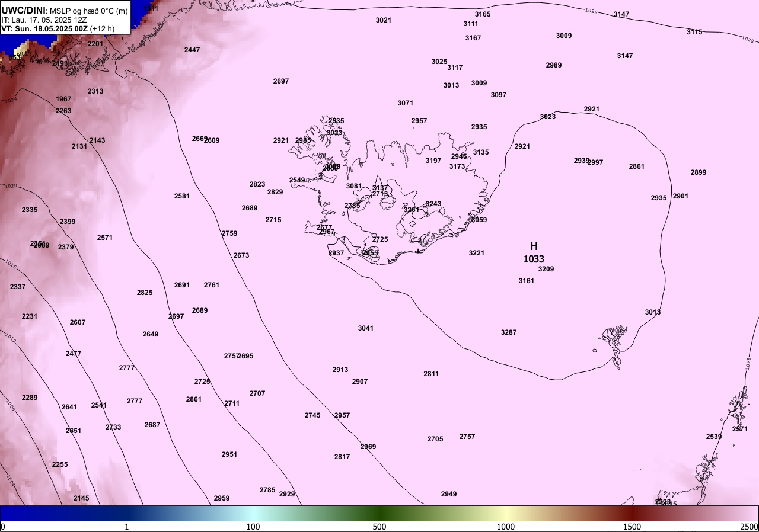
Task: Click the 2811 height value
Action: point(431,374)
